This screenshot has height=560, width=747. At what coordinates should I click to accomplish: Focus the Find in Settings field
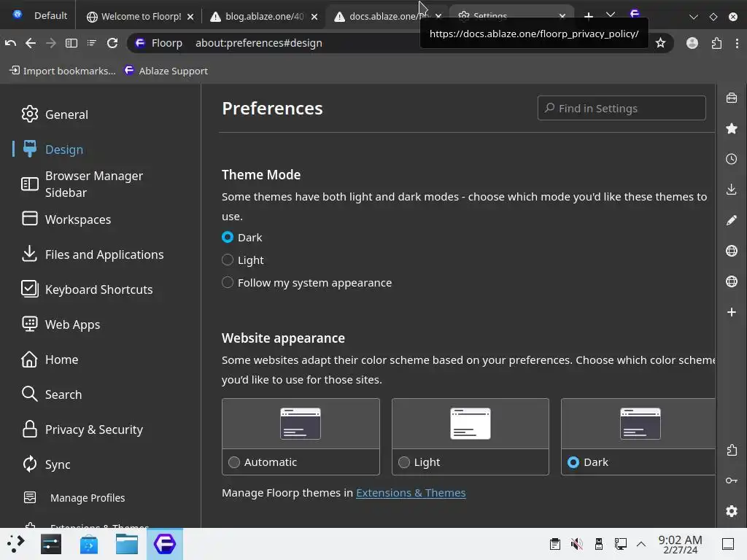click(622, 108)
